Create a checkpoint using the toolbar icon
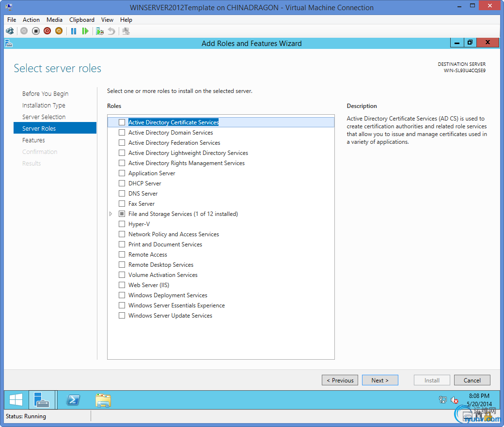Image resolution: width=504 pixels, height=427 pixels. (x=100, y=31)
